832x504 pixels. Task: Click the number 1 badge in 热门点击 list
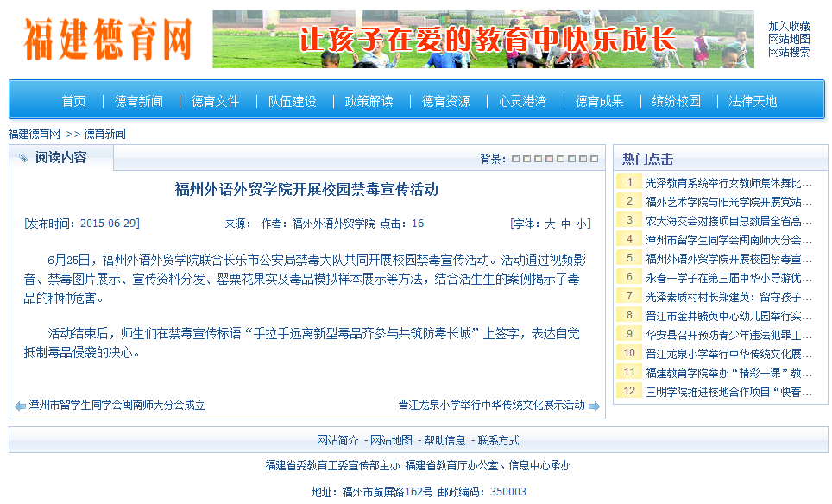(627, 183)
